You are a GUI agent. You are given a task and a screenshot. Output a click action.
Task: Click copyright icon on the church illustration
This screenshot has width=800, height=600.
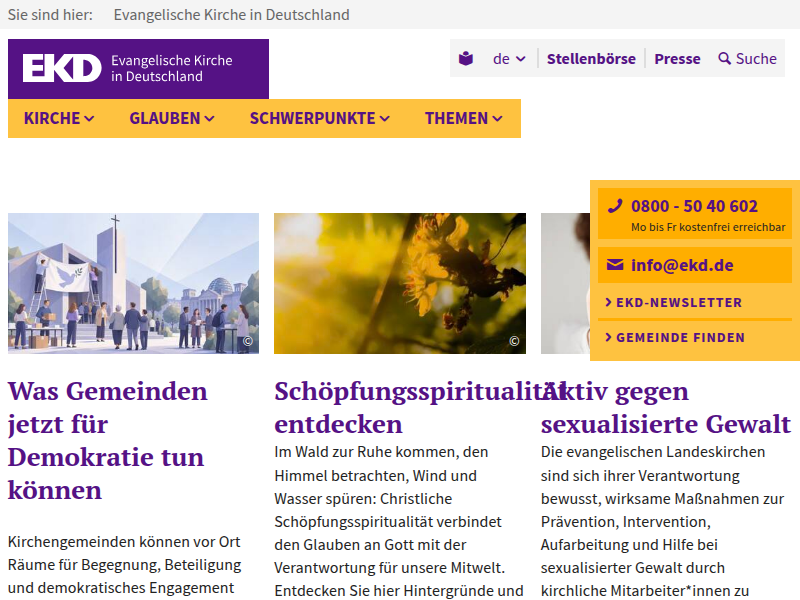point(248,341)
